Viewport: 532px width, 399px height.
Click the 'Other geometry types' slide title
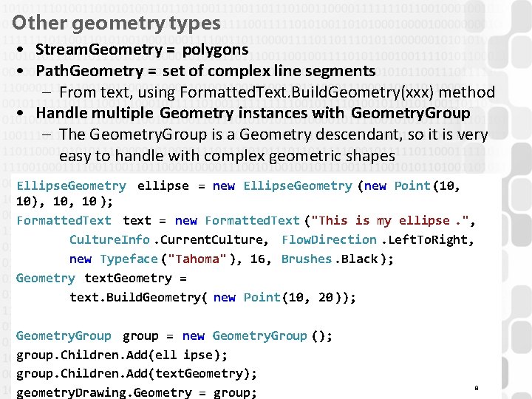click(116, 24)
